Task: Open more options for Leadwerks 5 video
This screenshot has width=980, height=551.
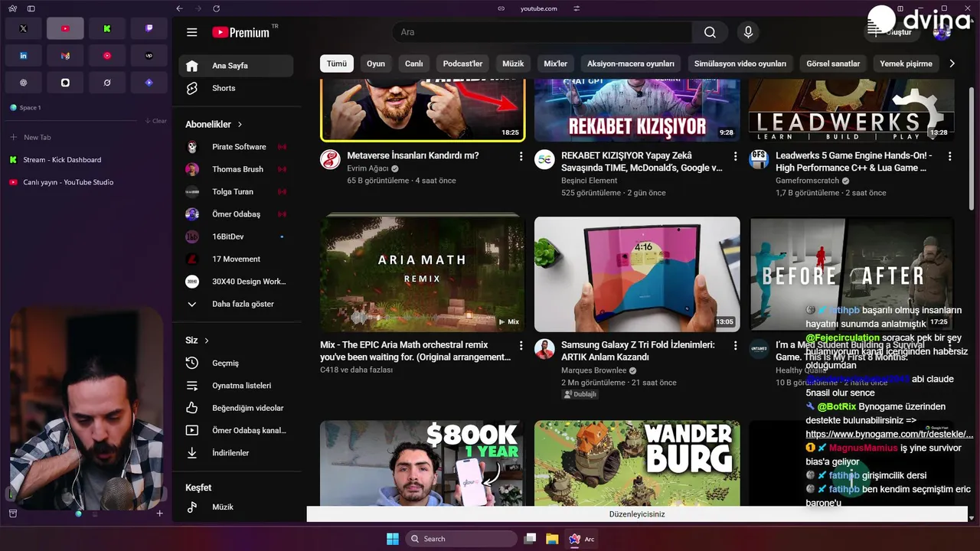Action: click(x=949, y=156)
